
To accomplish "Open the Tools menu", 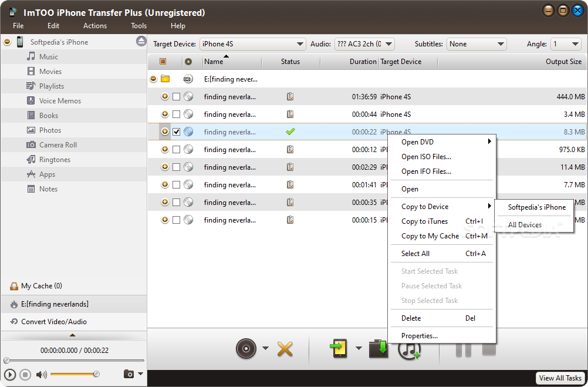I will tap(138, 26).
